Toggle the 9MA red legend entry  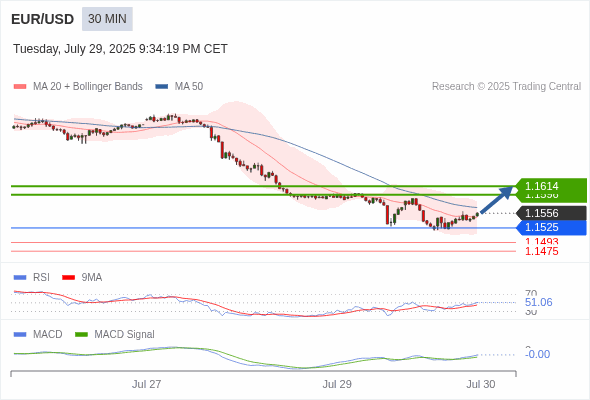tap(82, 277)
